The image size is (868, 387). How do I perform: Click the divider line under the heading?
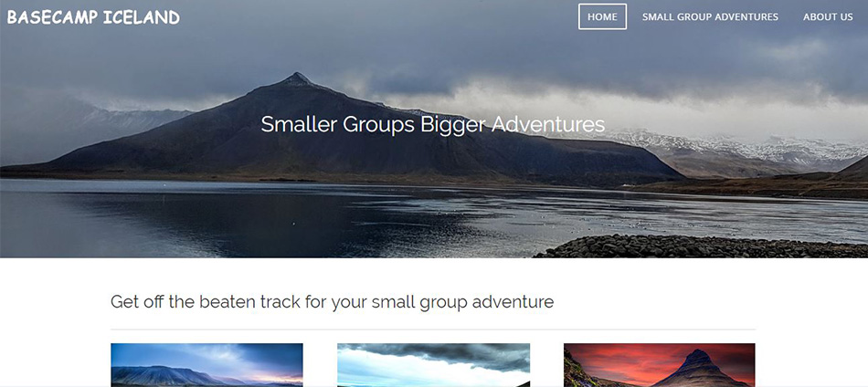pyautogui.click(x=433, y=329)
